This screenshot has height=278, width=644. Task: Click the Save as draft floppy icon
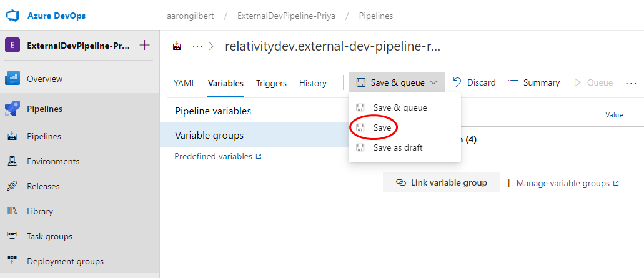coord(360,148)
